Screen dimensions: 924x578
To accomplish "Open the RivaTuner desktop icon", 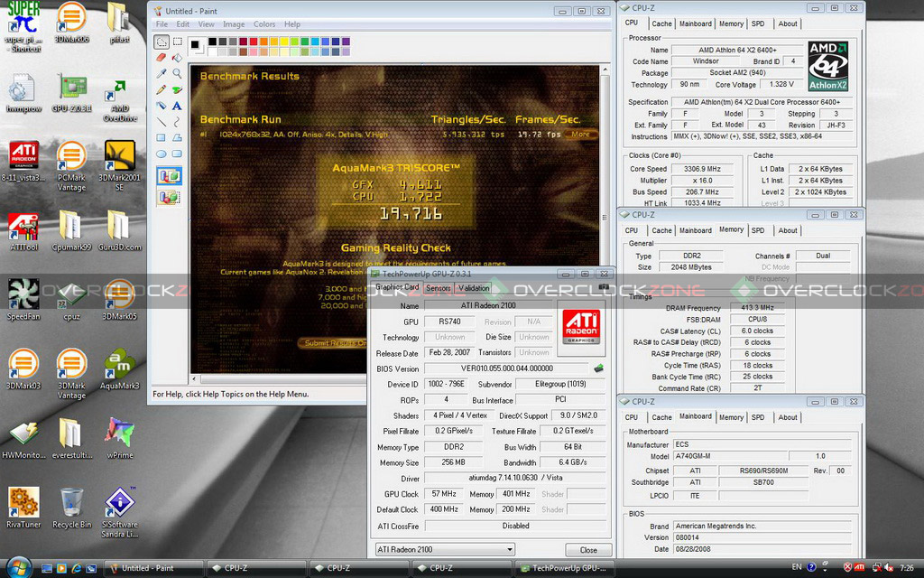I will point(23,508).
